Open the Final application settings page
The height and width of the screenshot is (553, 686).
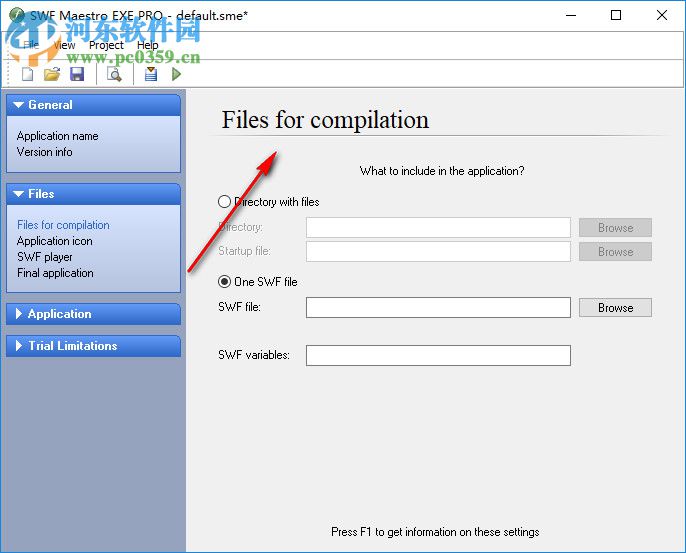[55, 273]
